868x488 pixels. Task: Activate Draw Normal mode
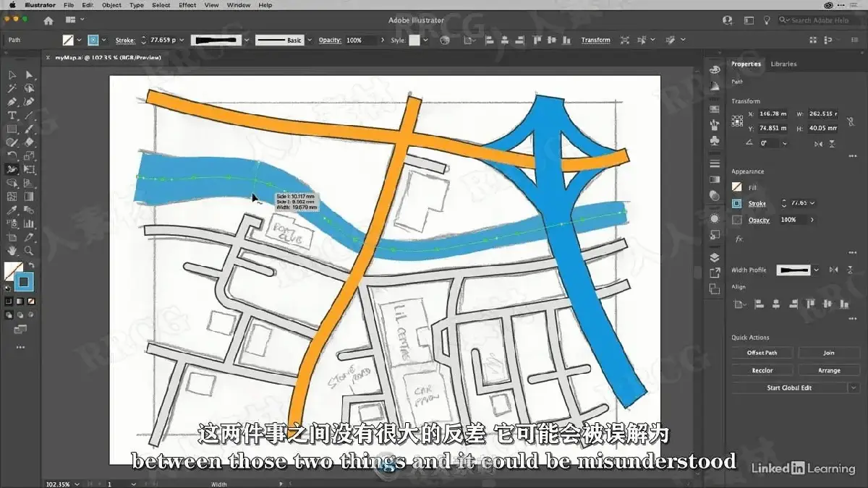(x=9, y=315)
